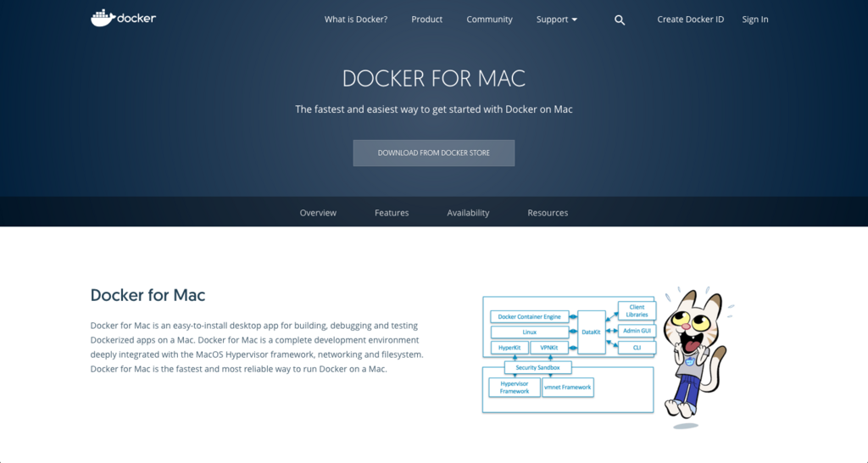This screenshot has width=868, height=463.
Task: Click Download From Docker Store button
Action: point(434,153)
